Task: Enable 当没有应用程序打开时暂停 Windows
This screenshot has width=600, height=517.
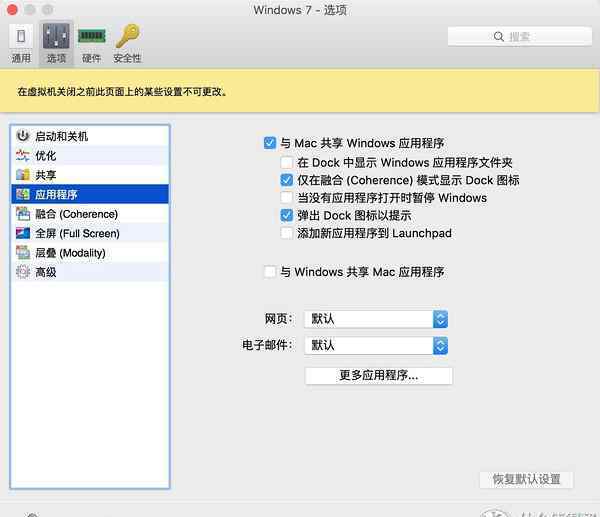Action: (287, 197)
